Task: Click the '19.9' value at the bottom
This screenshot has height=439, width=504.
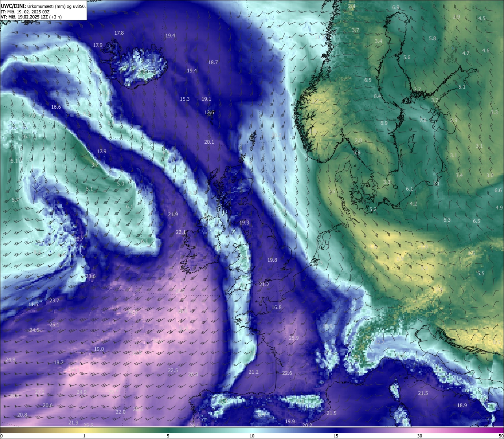Action: tap(290, 422)
